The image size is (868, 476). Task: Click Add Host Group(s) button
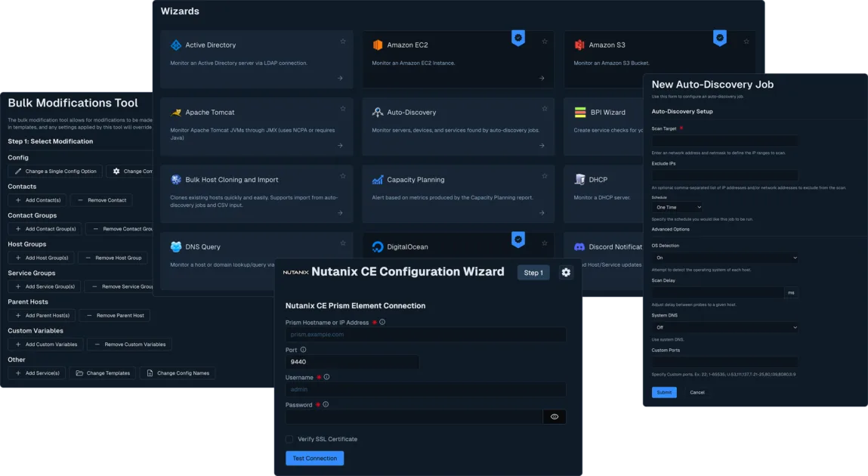tap(42, 258)
